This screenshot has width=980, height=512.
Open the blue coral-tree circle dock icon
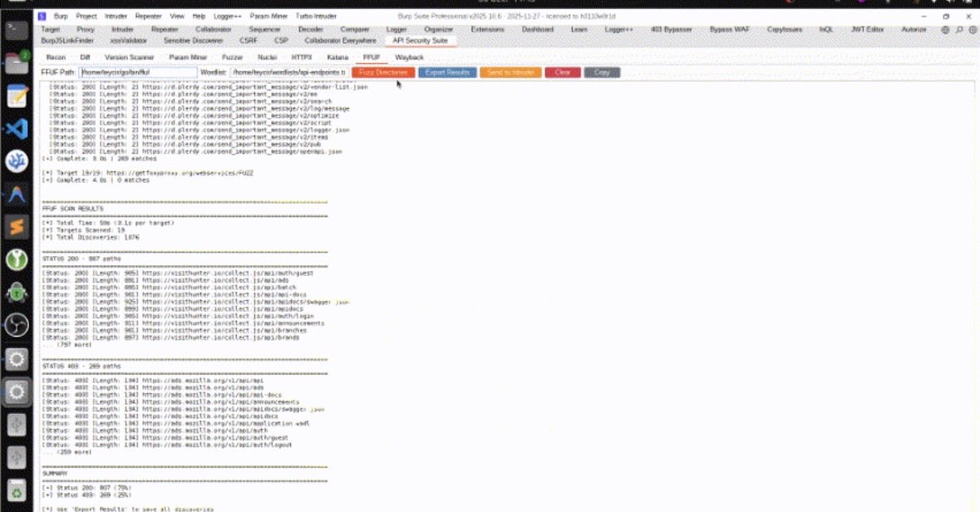pyautogui.click(x=17, y=161)
